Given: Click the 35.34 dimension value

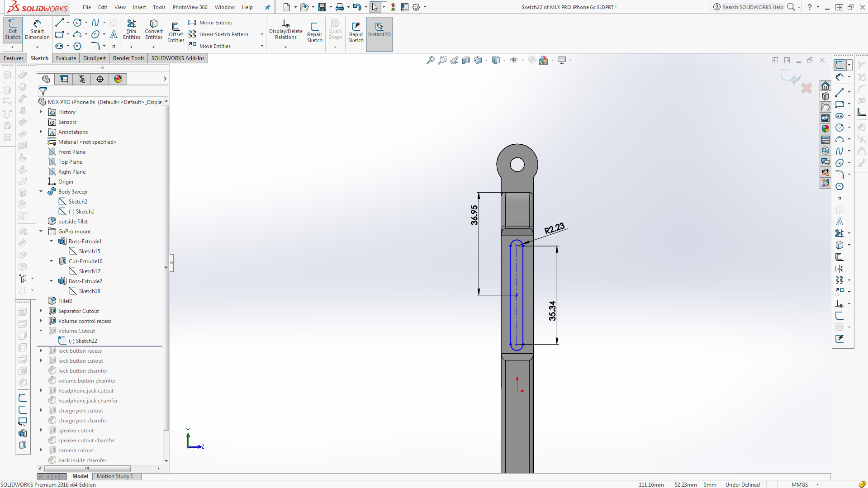Looking at the screenshot, I should [552, 311].
